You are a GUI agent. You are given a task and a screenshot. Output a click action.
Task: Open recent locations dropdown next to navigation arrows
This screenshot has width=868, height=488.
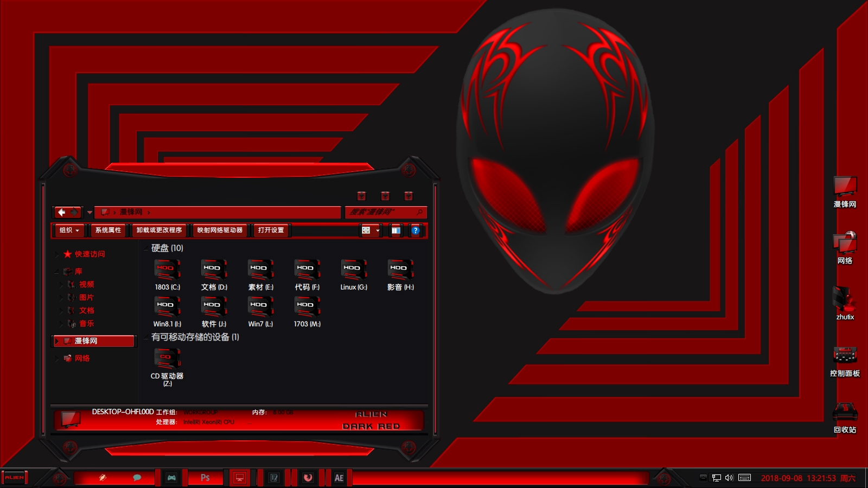pos(90,212)
